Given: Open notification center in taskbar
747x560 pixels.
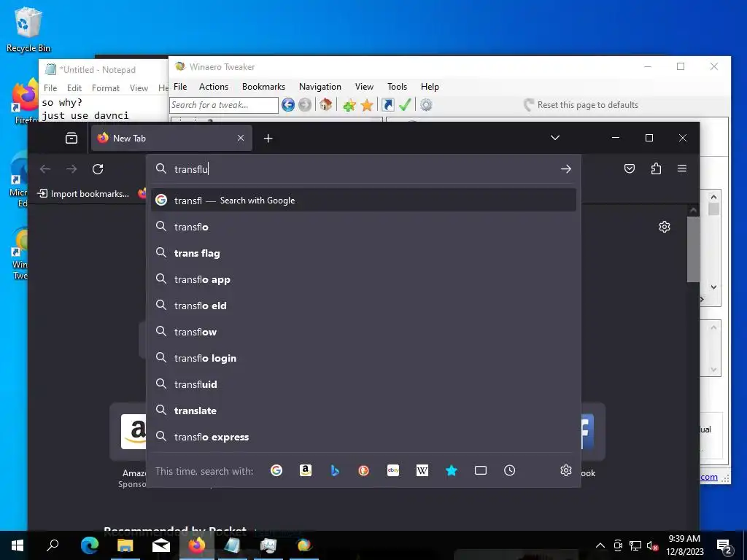Looking at the screenshot, I should (x=725, y=546).
